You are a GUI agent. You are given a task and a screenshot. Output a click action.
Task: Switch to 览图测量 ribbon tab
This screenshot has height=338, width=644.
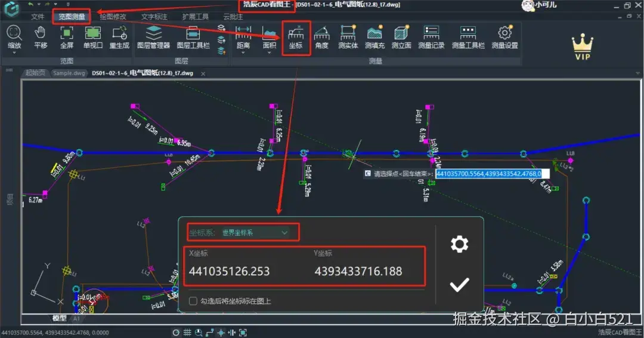72,17
